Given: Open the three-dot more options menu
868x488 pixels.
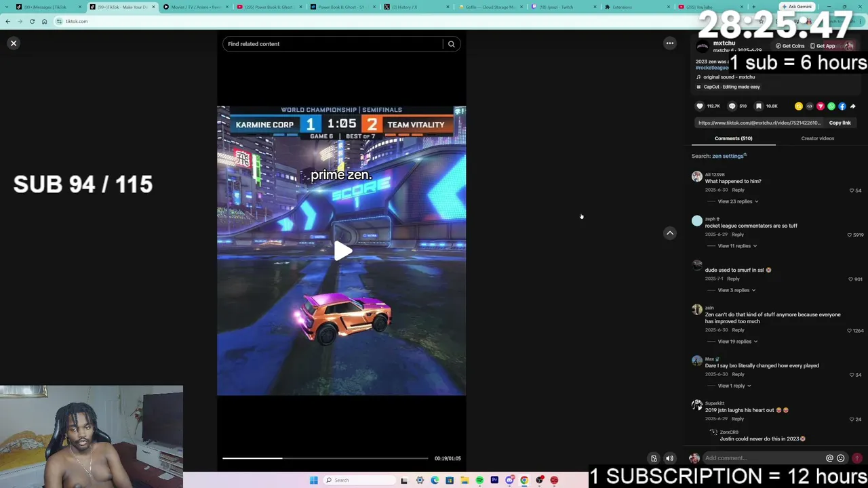Looking at the screenshot, I should pyautogui.click(x=670, y=43).
